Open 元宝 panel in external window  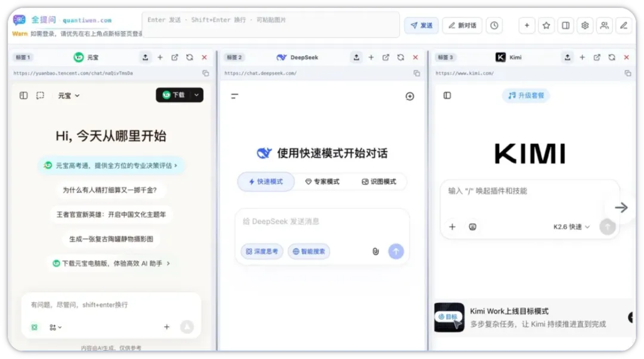(175, 57)
